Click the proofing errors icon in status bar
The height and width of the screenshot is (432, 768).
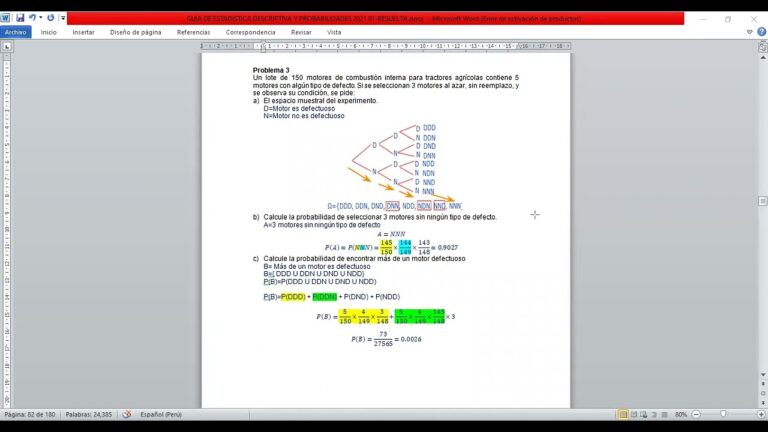[127, 414]
